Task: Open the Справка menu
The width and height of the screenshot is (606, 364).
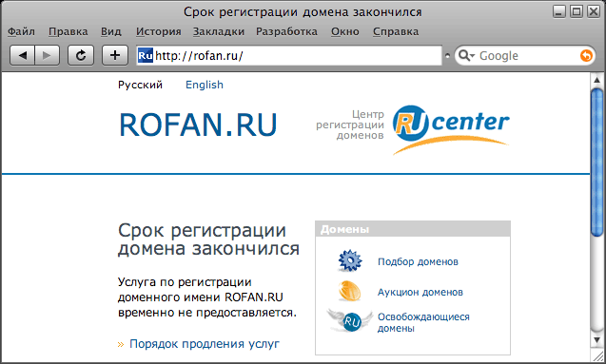Action: pyautogui.click(x=396, y=31)
